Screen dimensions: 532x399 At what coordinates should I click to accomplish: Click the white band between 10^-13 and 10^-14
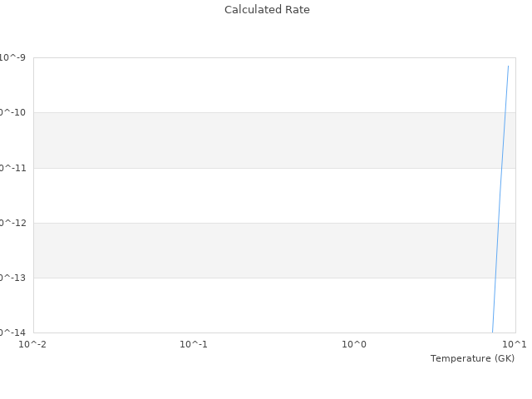coord(249,305)
